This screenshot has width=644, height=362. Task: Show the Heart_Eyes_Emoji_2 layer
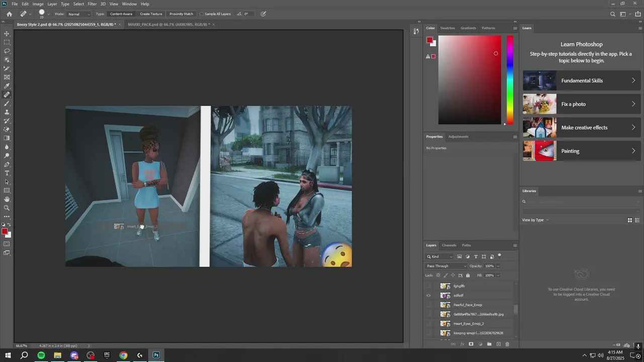[429, 323]
